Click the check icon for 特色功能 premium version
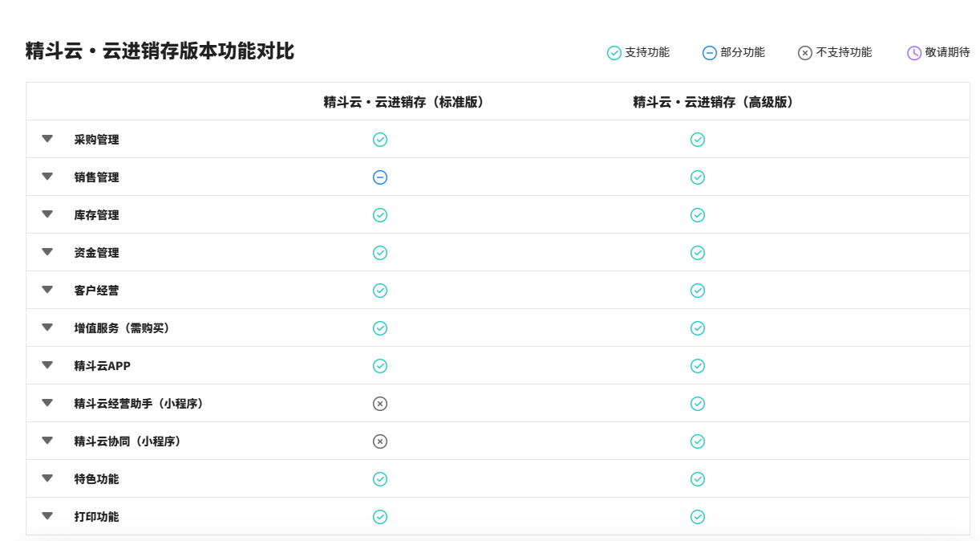 (x=698, y=478)
